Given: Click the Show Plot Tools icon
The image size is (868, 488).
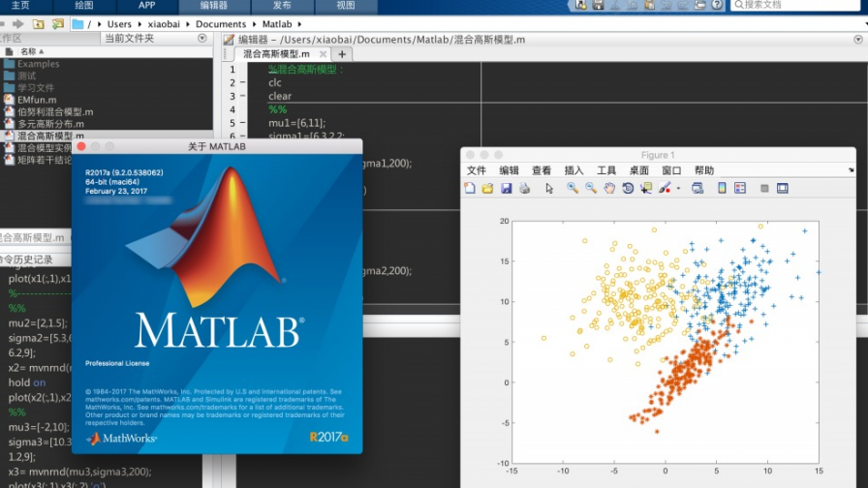Looking at the screenshot, I should click(x=782, y=188).
